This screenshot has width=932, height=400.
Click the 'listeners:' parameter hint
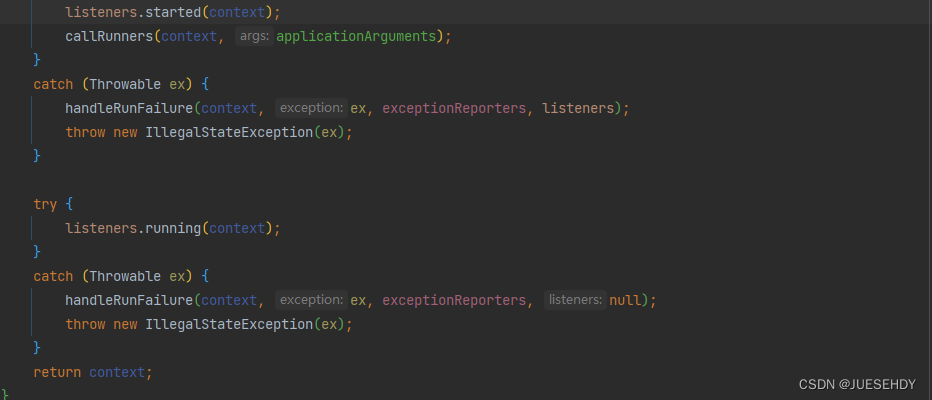tap(575, 300)
